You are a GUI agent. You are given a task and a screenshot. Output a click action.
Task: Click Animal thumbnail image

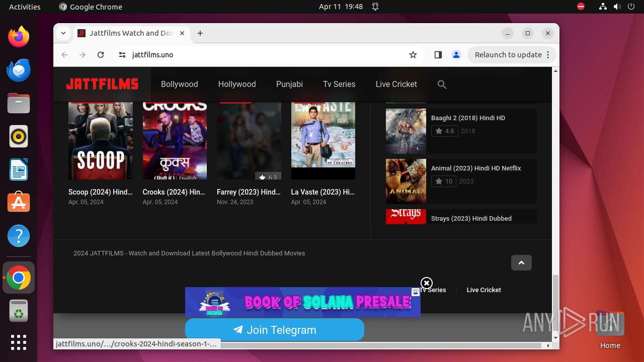[x=406, y=182]
